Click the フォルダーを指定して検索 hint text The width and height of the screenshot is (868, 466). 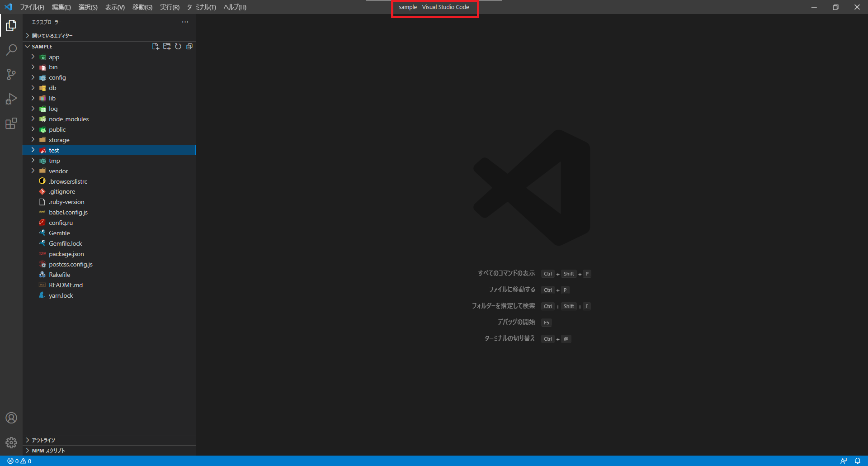click(x=504, y=306)
